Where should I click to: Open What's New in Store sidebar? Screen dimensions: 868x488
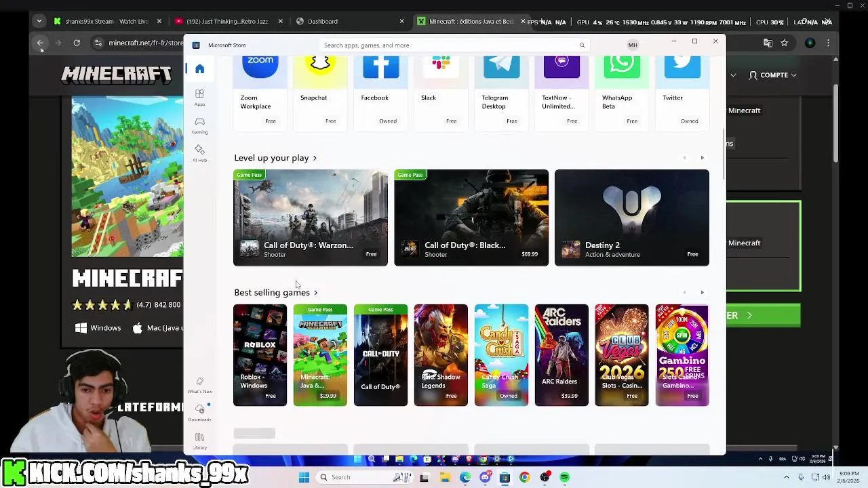[x=199, y=385]
